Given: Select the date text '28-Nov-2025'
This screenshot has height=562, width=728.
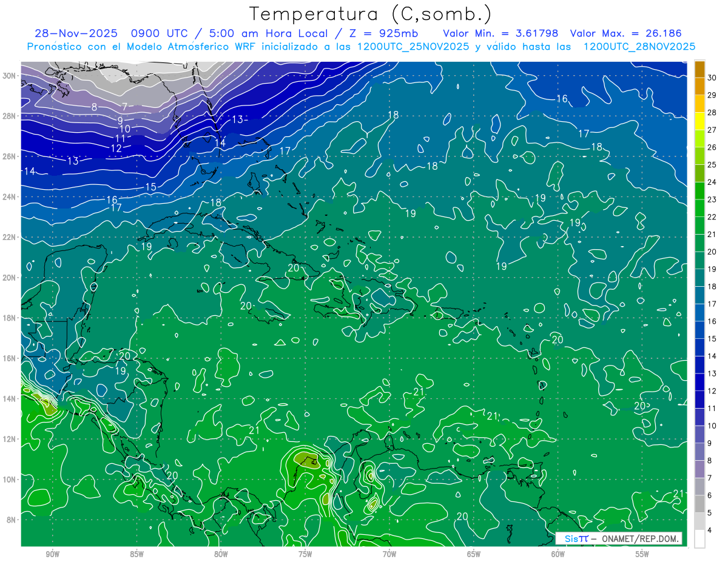Looking at the screenshot, I should [x=75, y=33].
